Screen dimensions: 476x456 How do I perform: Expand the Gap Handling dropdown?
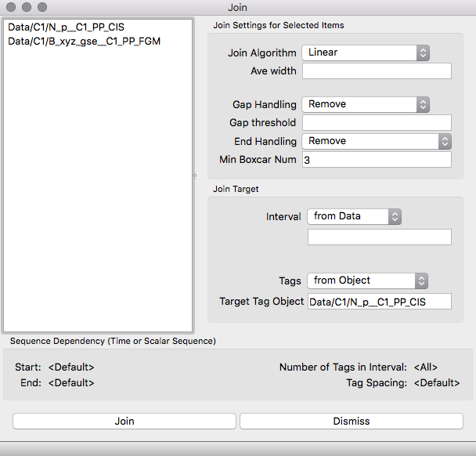(366, 104)
